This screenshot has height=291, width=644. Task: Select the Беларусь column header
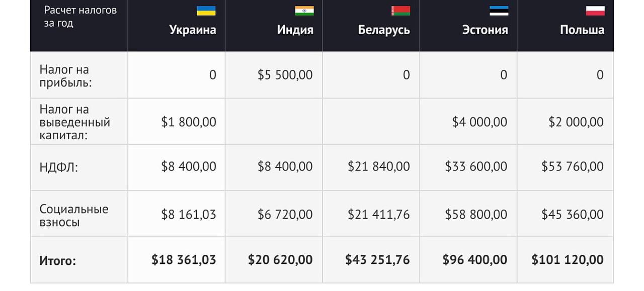(384, 30)
